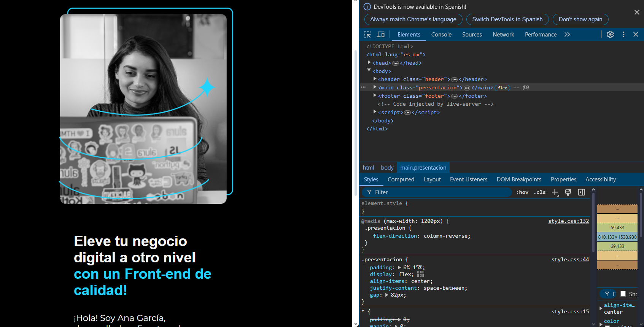Expand the script node
The image size is (644, 327).
[375, 112]
